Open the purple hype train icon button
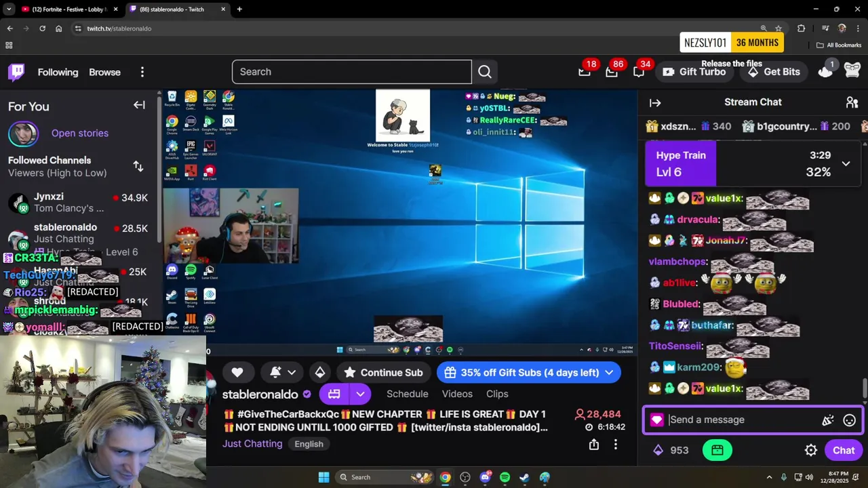The width and height of the screenshot is (868, 488). point(334,394)
